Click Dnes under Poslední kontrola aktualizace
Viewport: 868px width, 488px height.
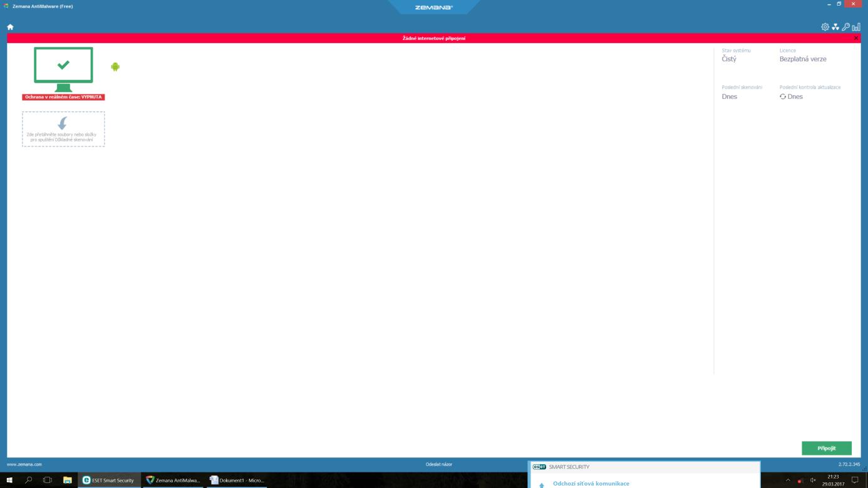(x=795, y=96)
